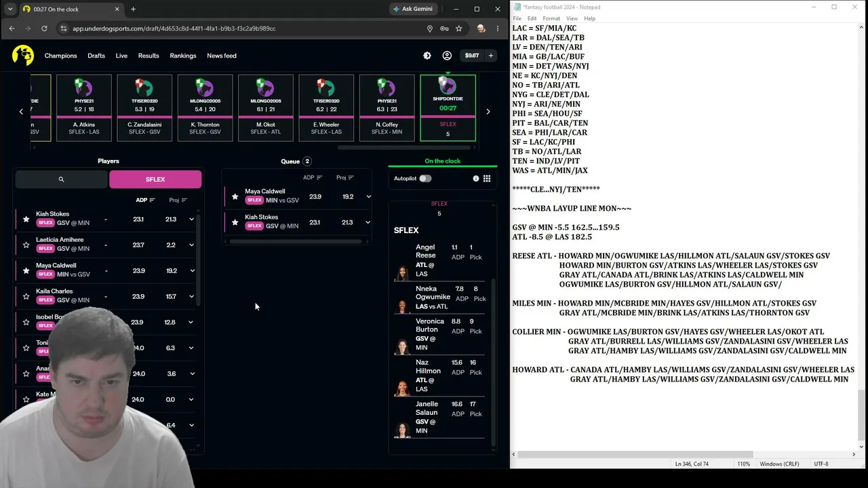Open the News feed nav tab

pyautogui.click(x=222, y=56)
